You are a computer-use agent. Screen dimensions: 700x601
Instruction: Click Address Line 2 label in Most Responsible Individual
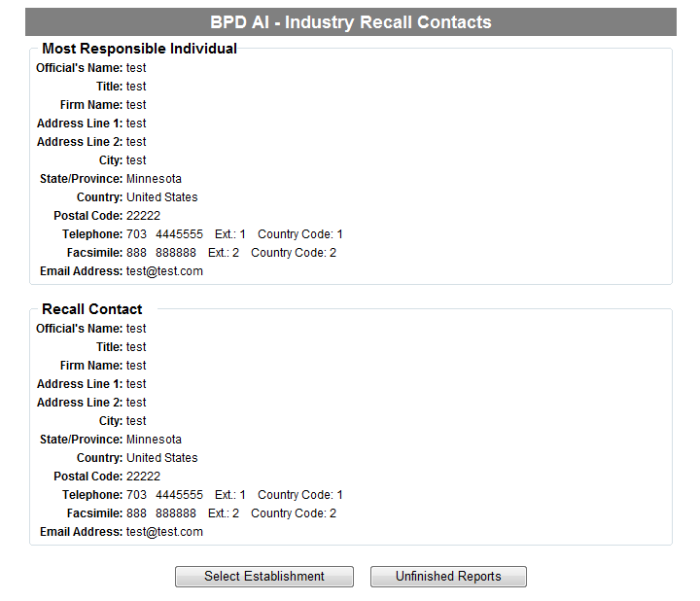pos(80,142)
